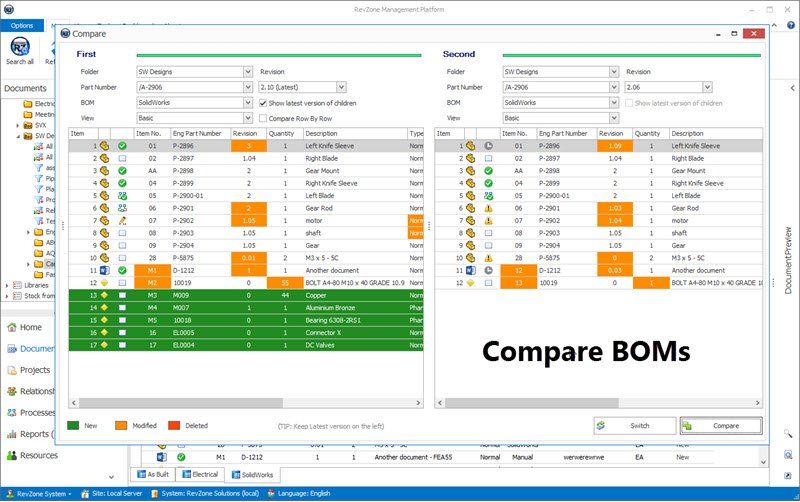Click the yellow diamond icon in the Copper row
The width and height of the screenshot is (800, 502).
[105, 295]
